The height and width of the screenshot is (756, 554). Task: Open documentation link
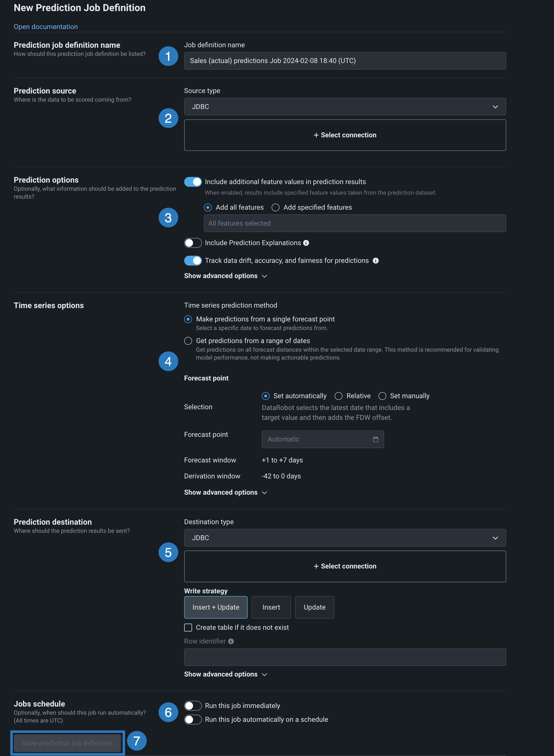[x=46, y=27]
